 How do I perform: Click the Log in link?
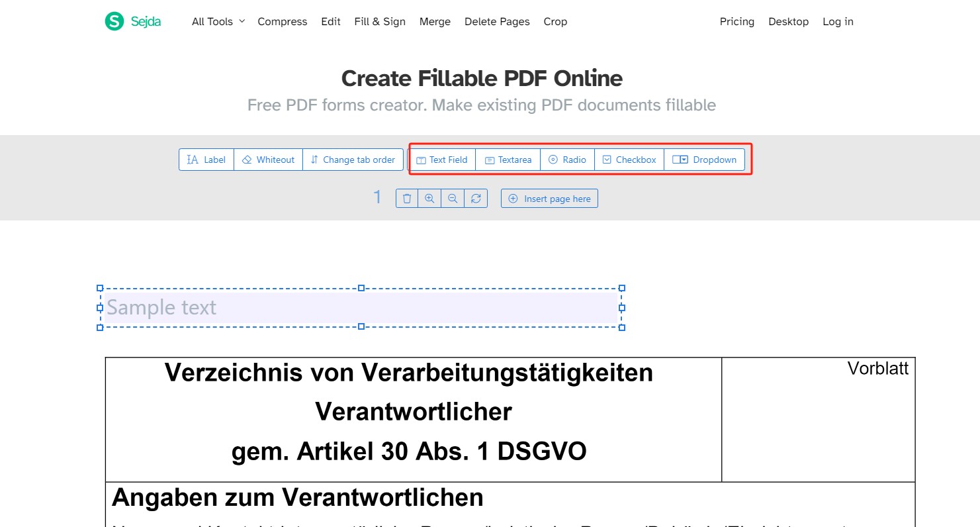point(838,21)
